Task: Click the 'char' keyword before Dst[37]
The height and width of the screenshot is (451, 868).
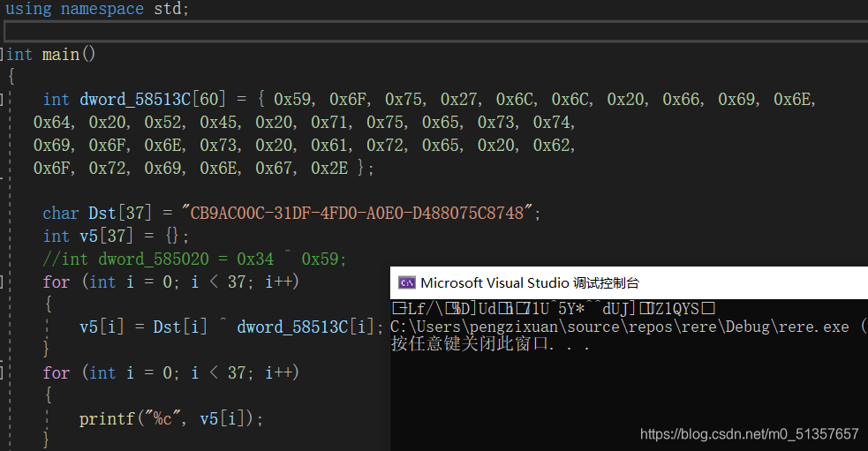Action: click(x=61, y=213)
